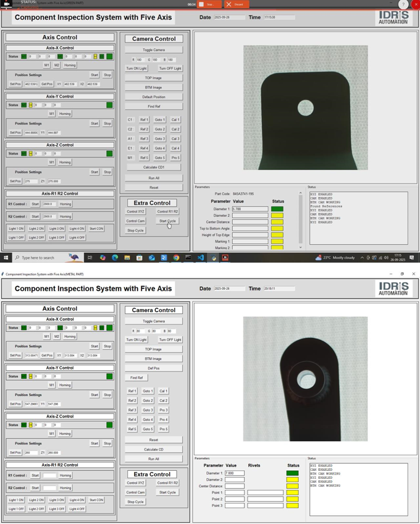420x524 pixels.
Task: Click the Pro 3 button
Action: point(163,410)
